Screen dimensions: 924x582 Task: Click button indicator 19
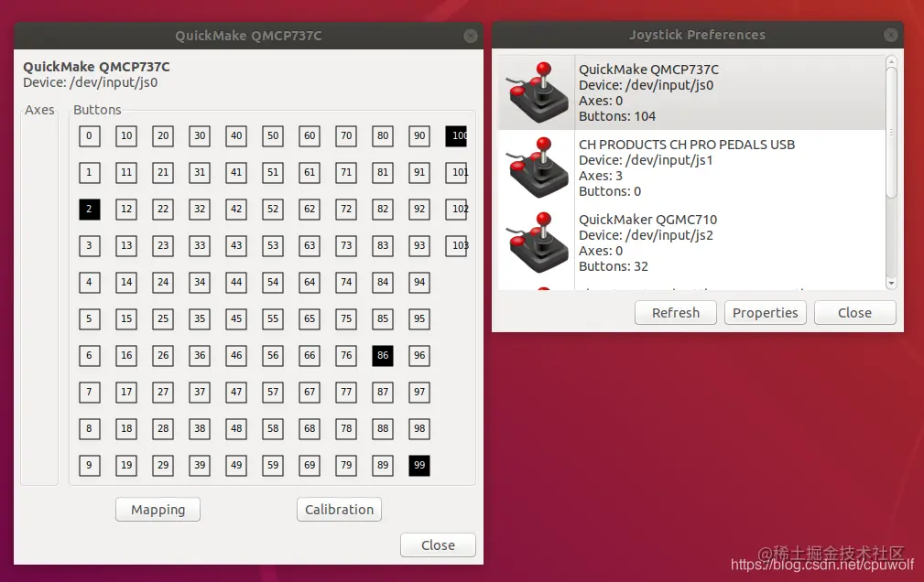pos(126,466)
